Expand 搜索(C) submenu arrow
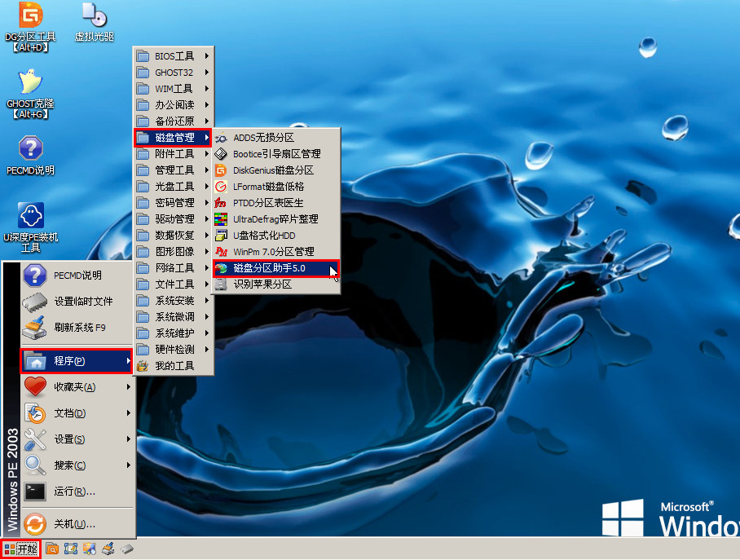Screen dimensions: 740x560 [129, 465]
